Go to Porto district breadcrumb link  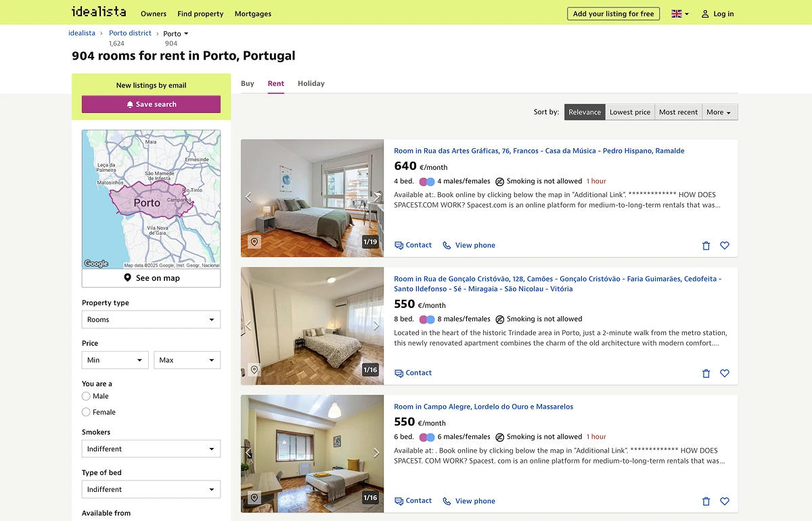click(x=131, y=32)
